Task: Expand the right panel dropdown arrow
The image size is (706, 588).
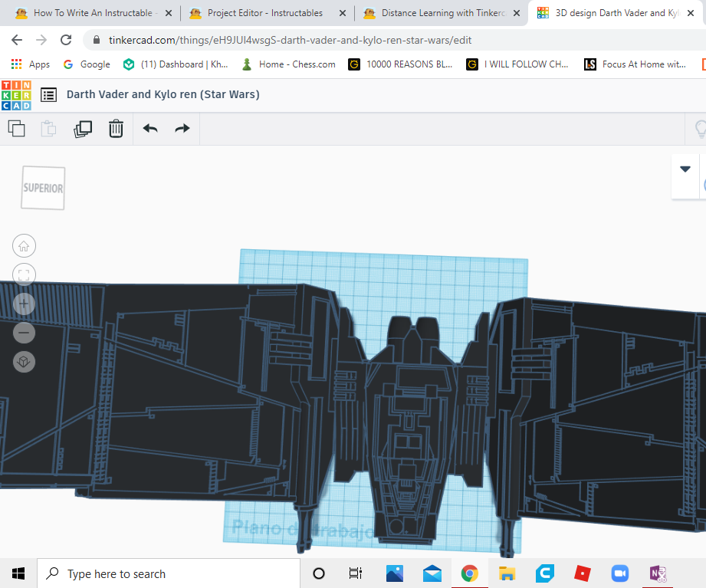Action: (x=685, y=167)
